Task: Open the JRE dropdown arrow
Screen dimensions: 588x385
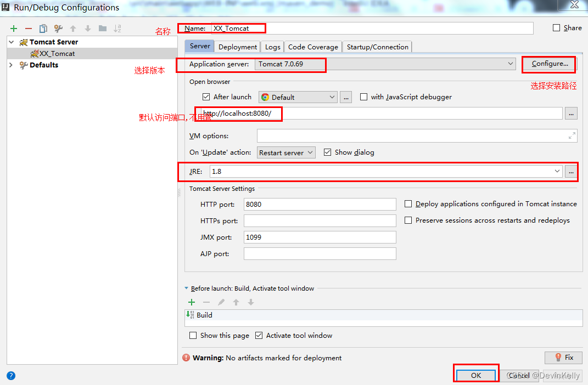Action: tap(557, 171)
